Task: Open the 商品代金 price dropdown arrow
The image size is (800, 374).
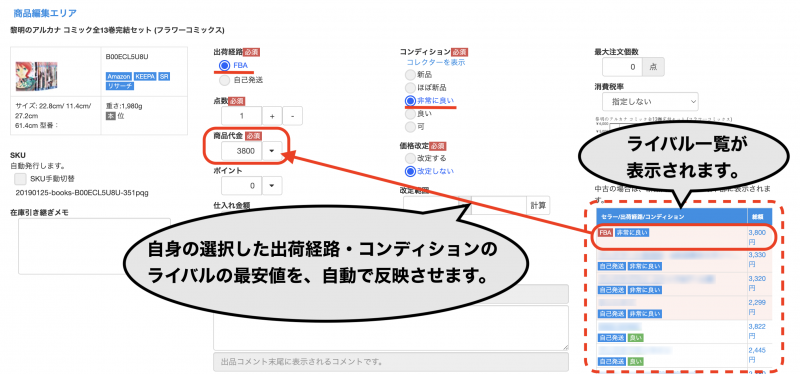Action: (271, 151)
